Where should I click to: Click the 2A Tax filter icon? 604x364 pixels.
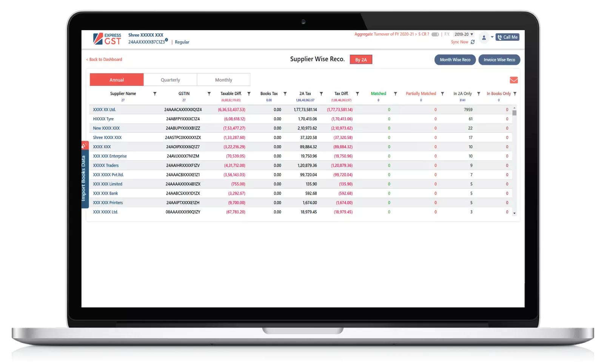321,94
